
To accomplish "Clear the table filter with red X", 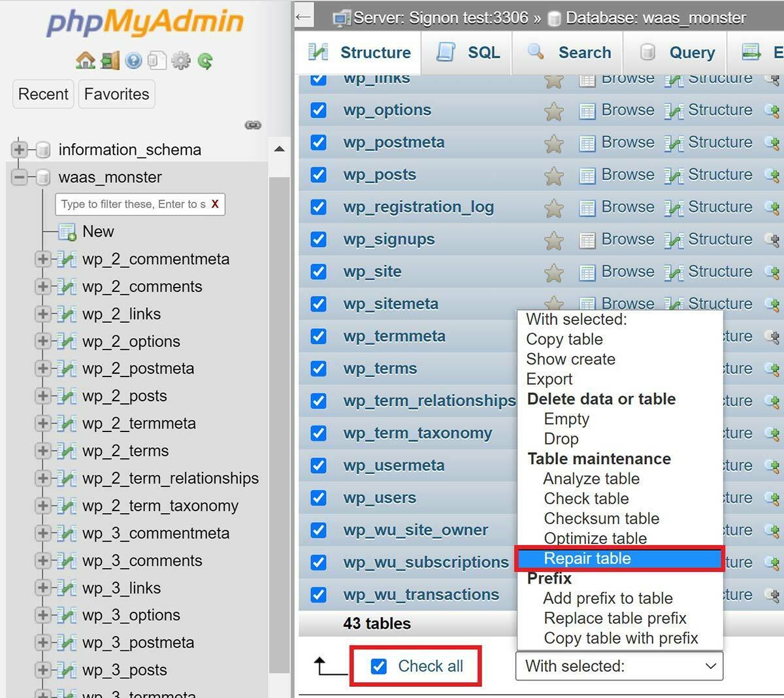I will click(215, 204).
